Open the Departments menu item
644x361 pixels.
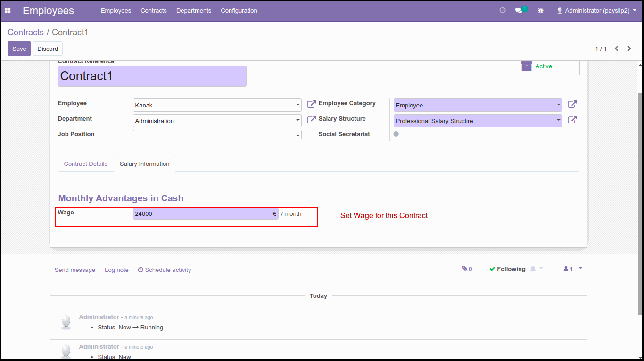(x=194, y=10)
